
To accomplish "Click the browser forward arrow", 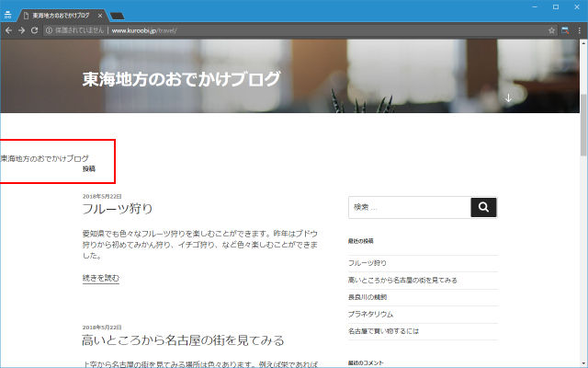I will click(21, 30).
